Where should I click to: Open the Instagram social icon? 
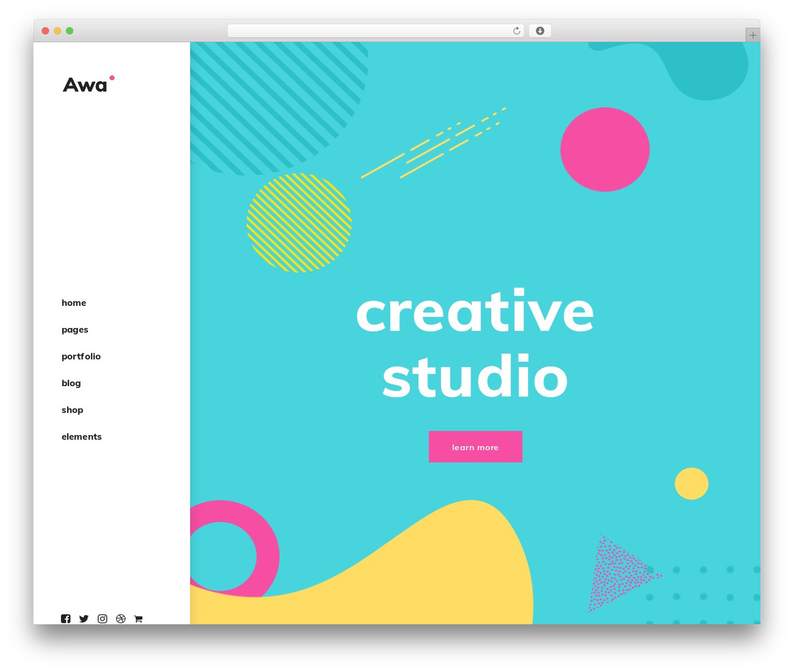(102, 619)
